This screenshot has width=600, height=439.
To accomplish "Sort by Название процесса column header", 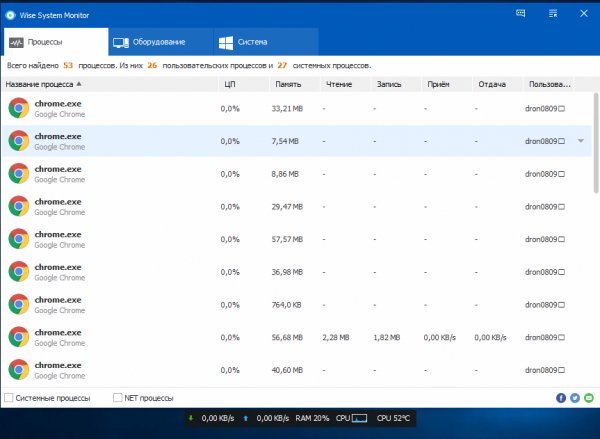I will [x=110, y=84].
